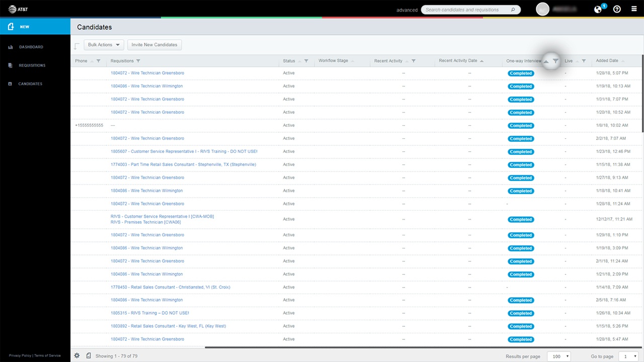The width and height of the screenshot is (644, 362).
Task: Open the hamburger menu icon
Action: coord(634,9)
